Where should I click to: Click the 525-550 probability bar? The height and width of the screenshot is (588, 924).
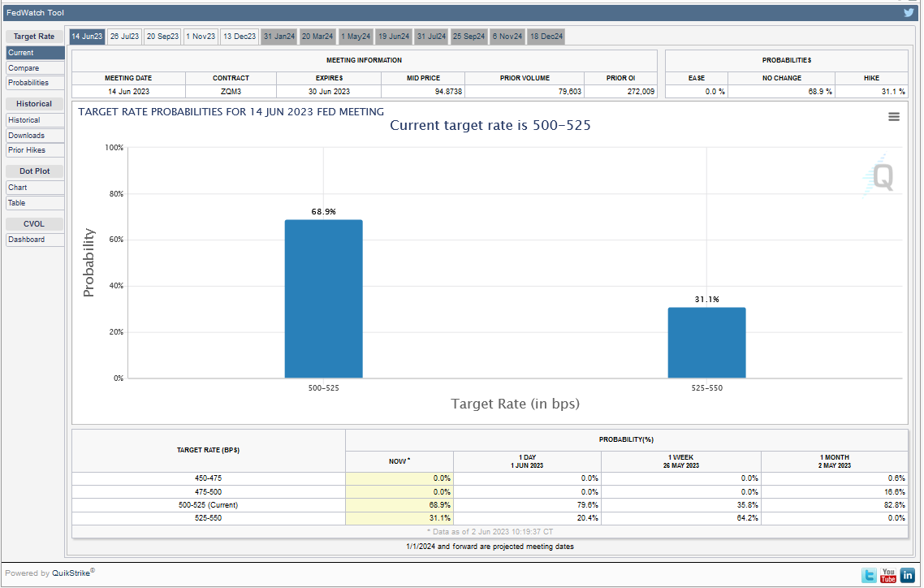[706, 342]
